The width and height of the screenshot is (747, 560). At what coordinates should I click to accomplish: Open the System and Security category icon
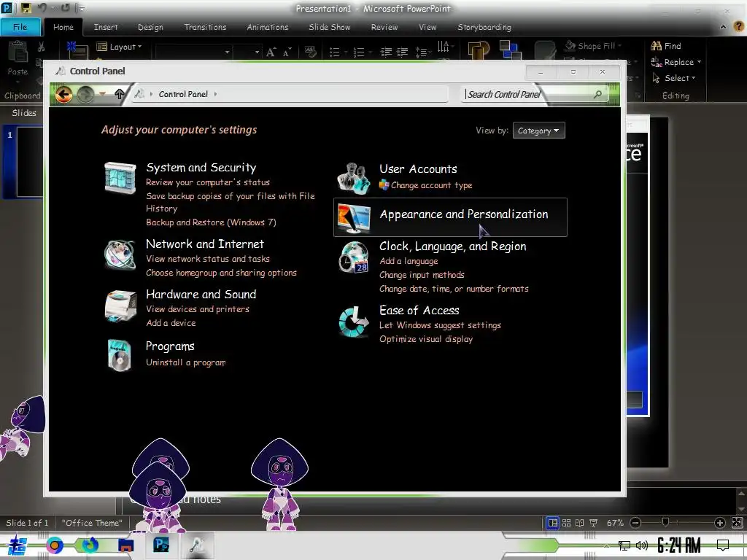(x=120, y=177)
